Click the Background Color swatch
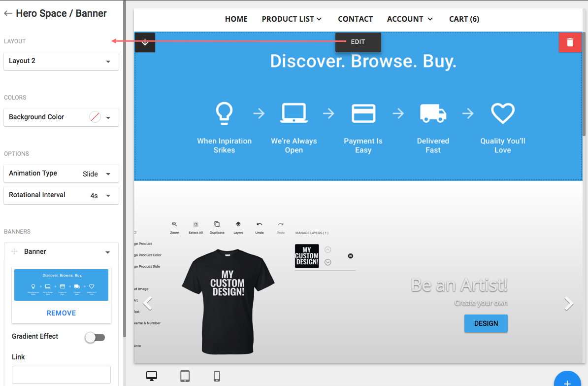The image size is (588, 386). pos(95,117)
